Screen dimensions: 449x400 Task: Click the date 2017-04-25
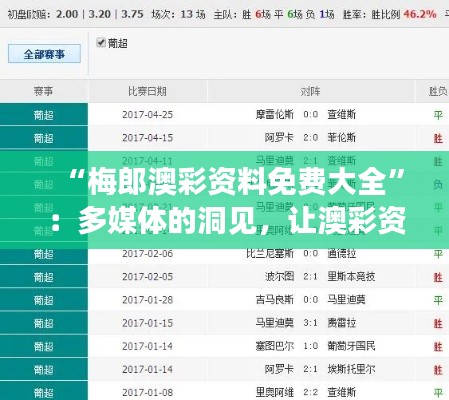coord(147,115)
